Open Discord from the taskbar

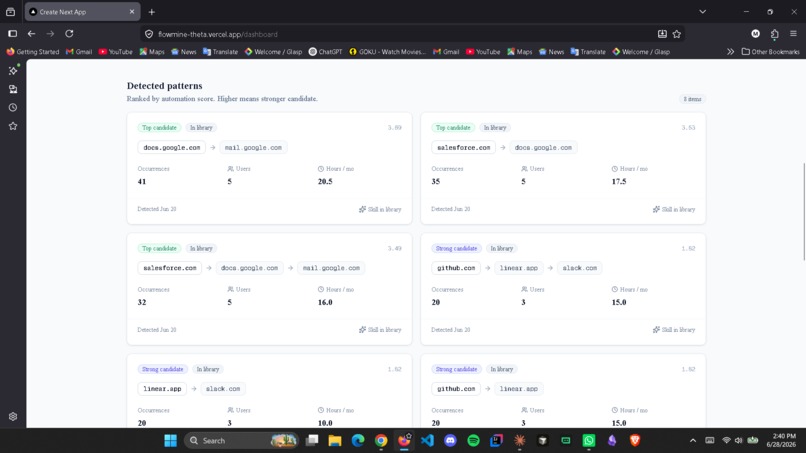coord(450,441)
